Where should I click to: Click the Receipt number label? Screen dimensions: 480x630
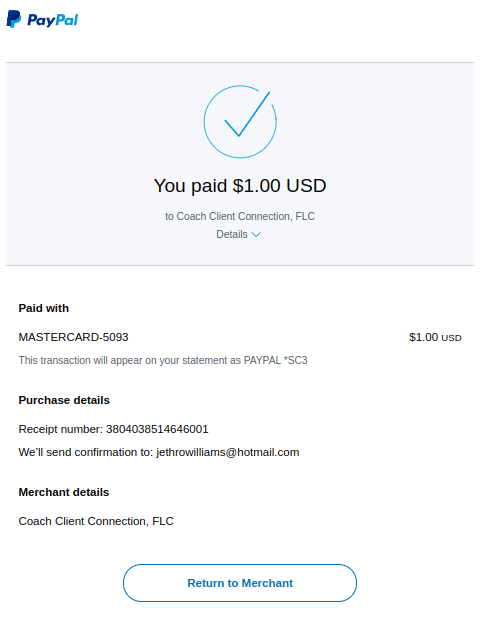tap(61, 429)
